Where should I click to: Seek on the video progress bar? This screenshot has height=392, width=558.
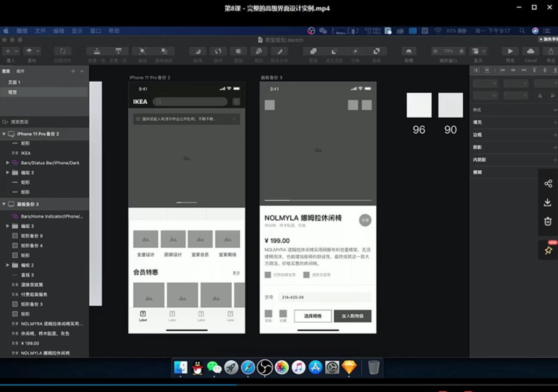tap(279, 384)
